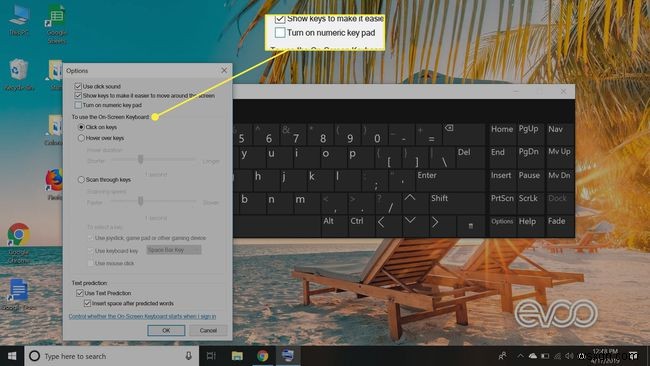Click the Cortana circle in search box
This screenshot has height=366, width=650.
pyautogui.click(x=34, y=356)
